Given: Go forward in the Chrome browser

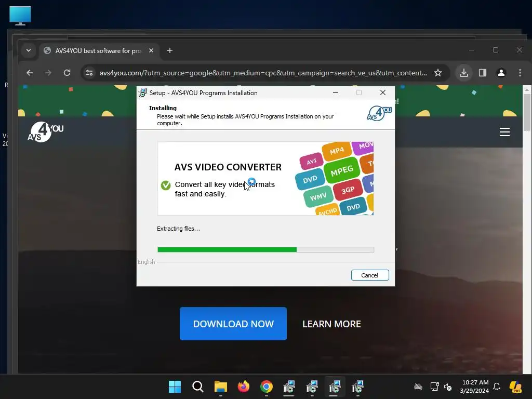Looking at the screenshot, I should 48,73.
